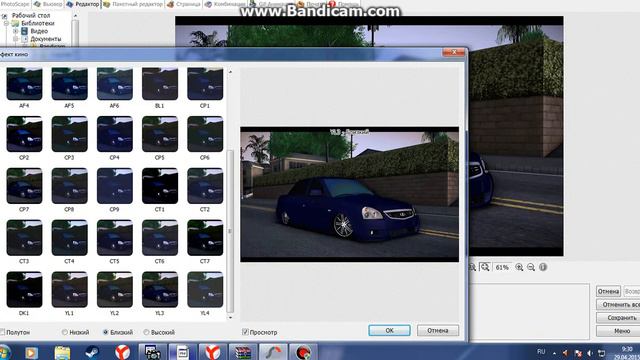Choose the CP8 effect thumbnail
The width and height of the screenshot is (640, 360).
(x=69, y=186)
